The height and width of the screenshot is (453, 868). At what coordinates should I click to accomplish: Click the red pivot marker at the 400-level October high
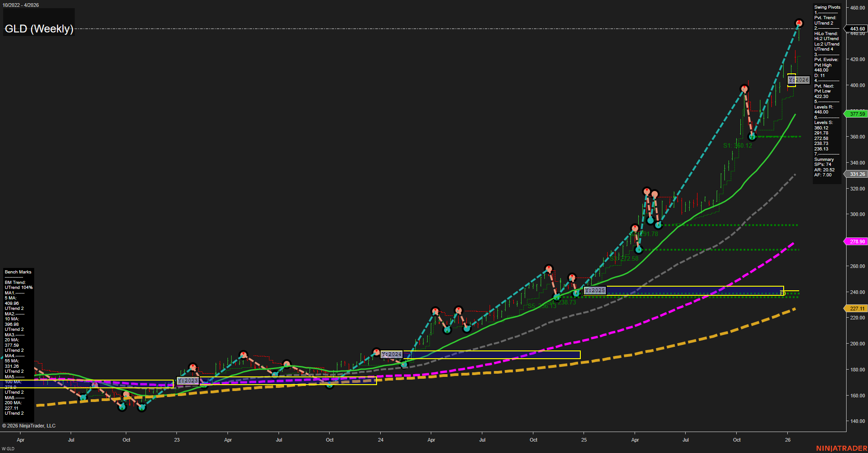coord(744,89)
